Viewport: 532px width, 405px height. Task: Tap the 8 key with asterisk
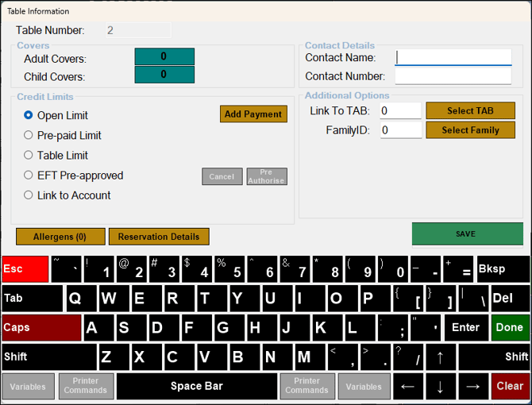tap(328, 269)
